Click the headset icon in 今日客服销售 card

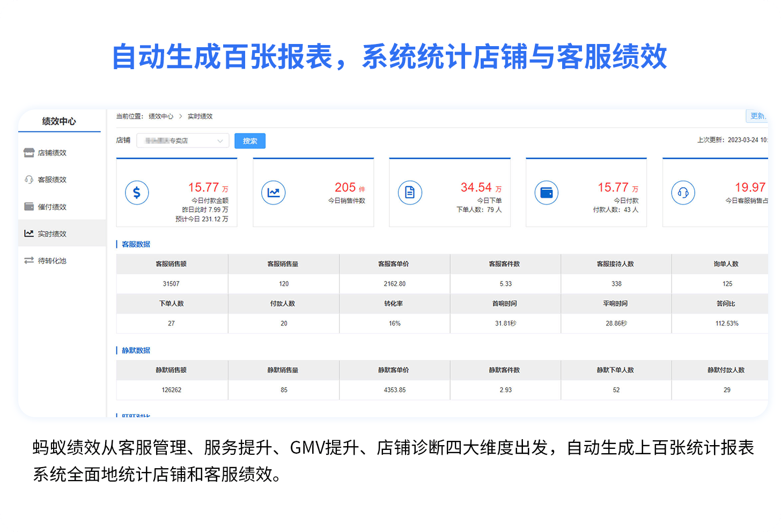pyautogui.click(x=683, y=193)
